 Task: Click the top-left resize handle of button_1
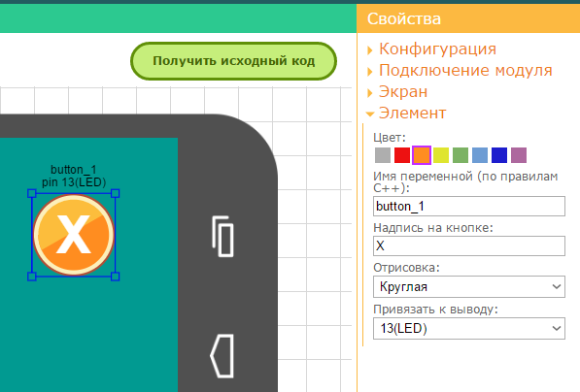point(32,193)
